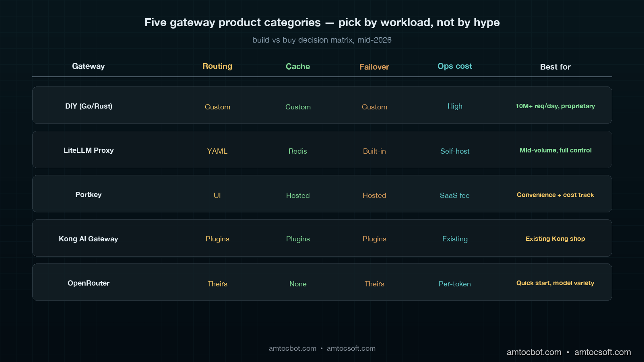Viewport: 644px width, 362px height.
Task: Click 'Custom' in DIY row's Cache column
Action: tap(298, 107)
